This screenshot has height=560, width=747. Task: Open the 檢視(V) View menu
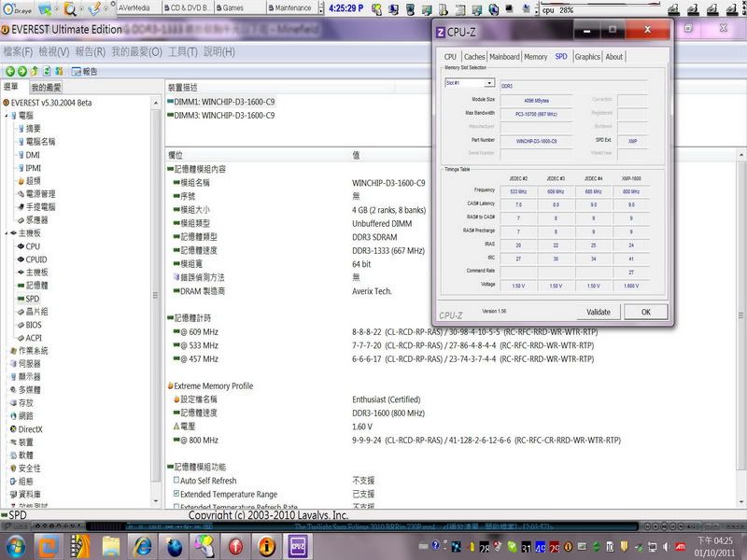54,52
